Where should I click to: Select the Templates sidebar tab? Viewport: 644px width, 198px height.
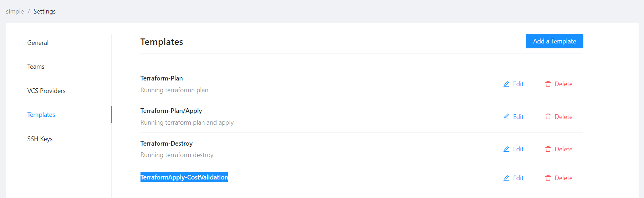(41, 115)
